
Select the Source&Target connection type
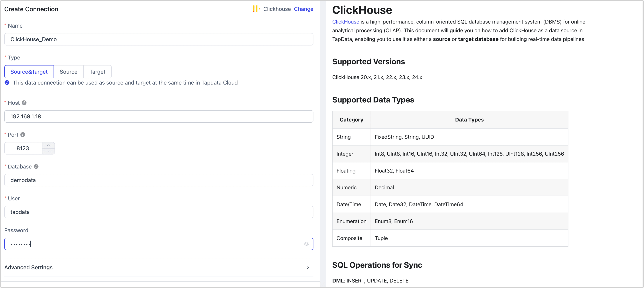click(29, 72)
